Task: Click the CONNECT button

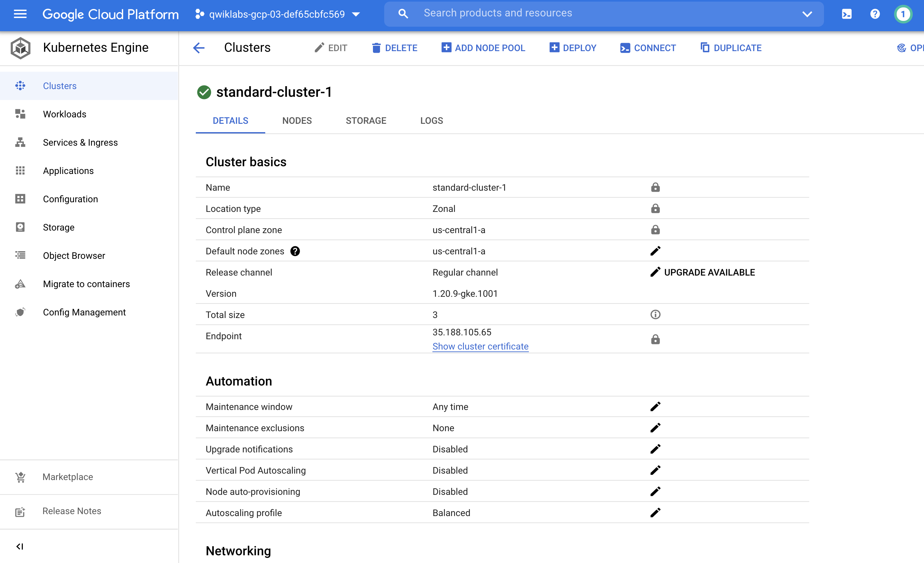Action: (648, 48)
